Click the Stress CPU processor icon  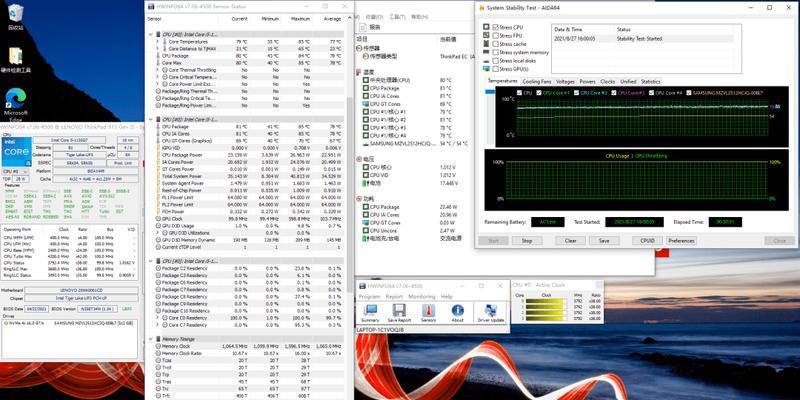486,27
